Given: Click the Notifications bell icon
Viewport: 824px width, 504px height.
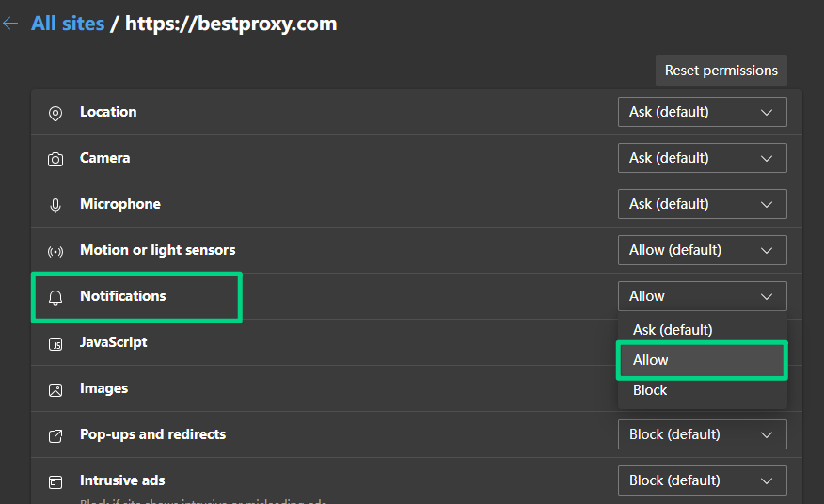Looking at the screenshot, I should click(55, 297).
